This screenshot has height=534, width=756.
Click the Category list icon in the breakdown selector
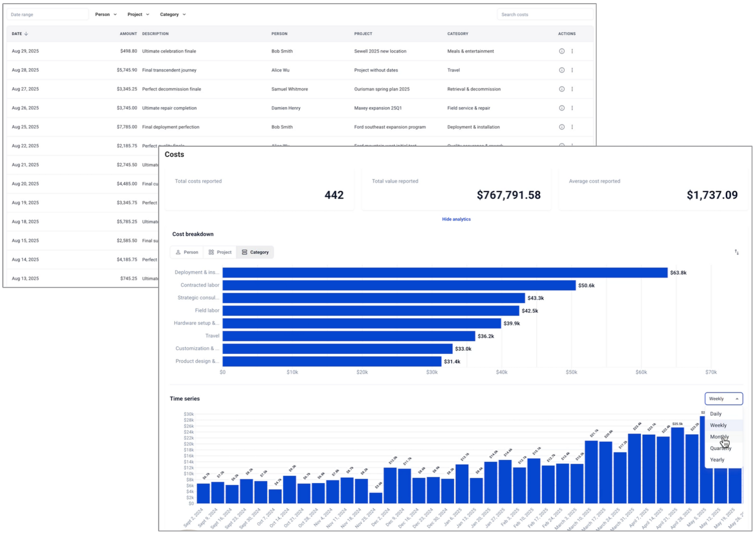pyautogui.click(x=245, y=252)
